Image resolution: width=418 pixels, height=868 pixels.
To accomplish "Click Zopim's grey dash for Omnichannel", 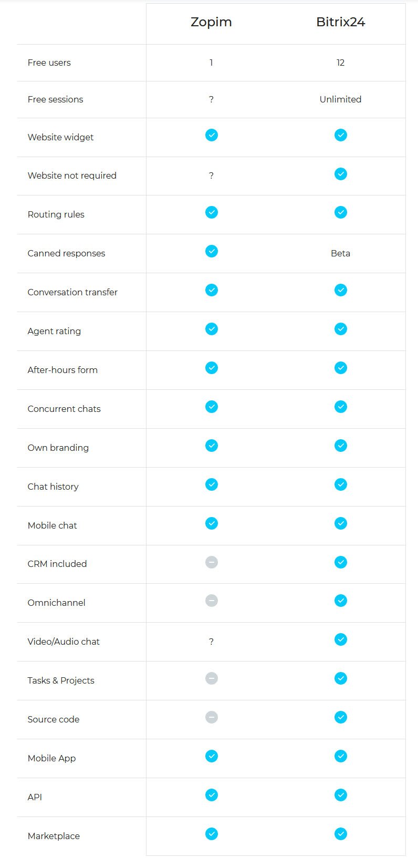I will (x=211, y=601).
